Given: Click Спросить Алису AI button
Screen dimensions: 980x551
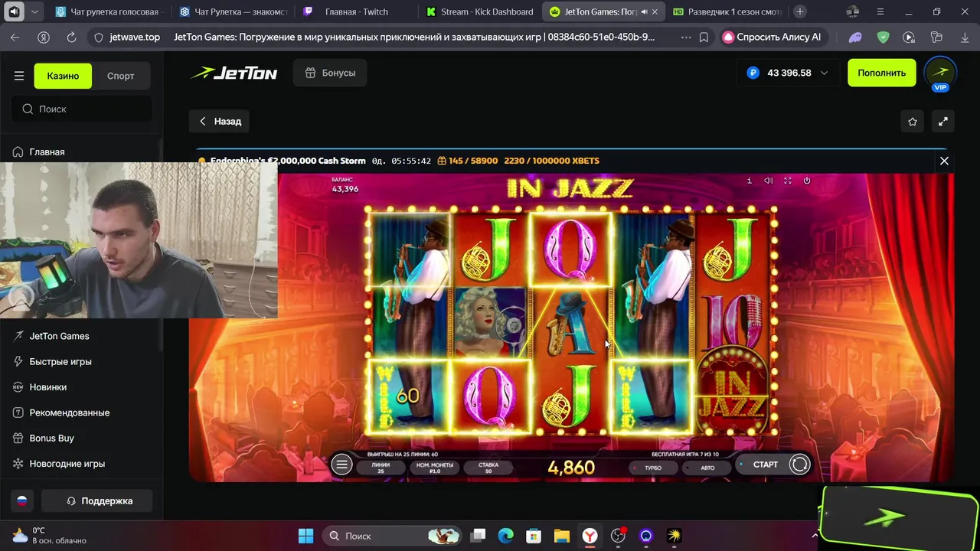Looking at the screenshot, I should (773, 37).
